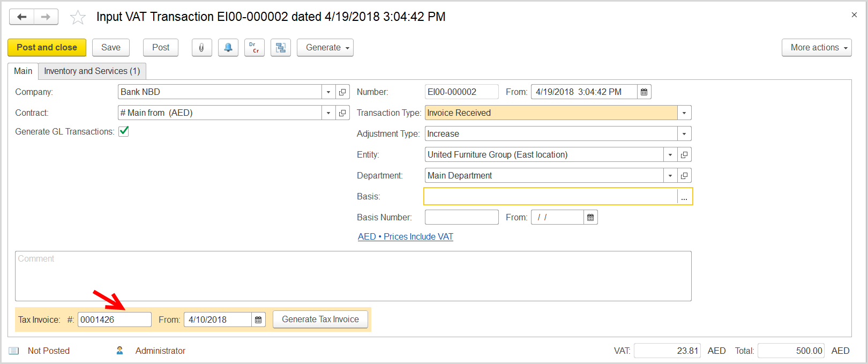Open Company record with the open icon
This screenshot has width=868, height=364.
pos(343,92)
